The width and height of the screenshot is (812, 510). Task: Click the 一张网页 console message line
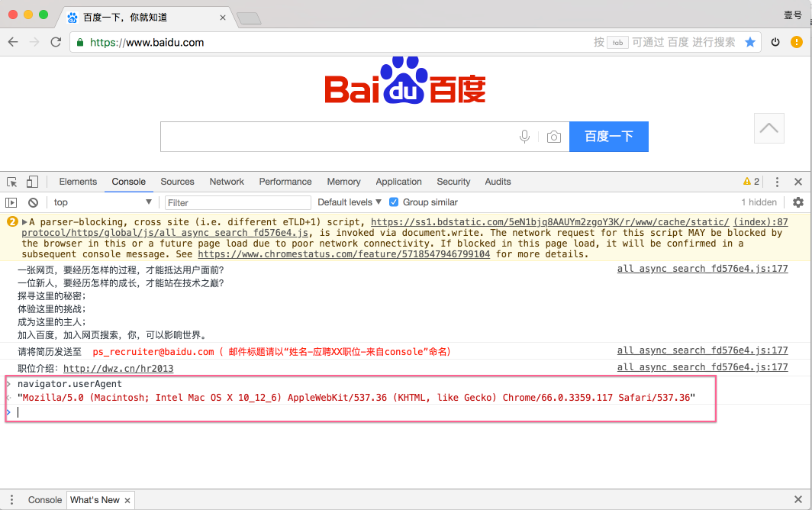click(x=121, y=270)
